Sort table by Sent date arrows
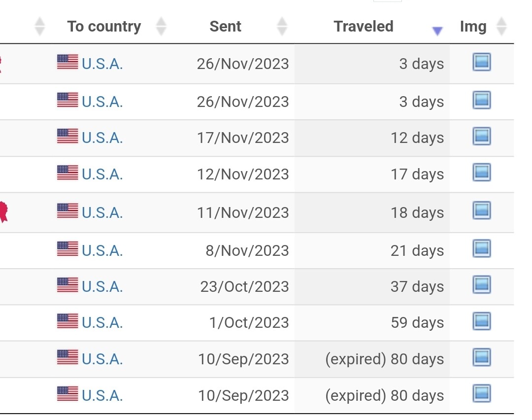The height and width of the screenshot is (420, 532). click(x=282, y=27)
